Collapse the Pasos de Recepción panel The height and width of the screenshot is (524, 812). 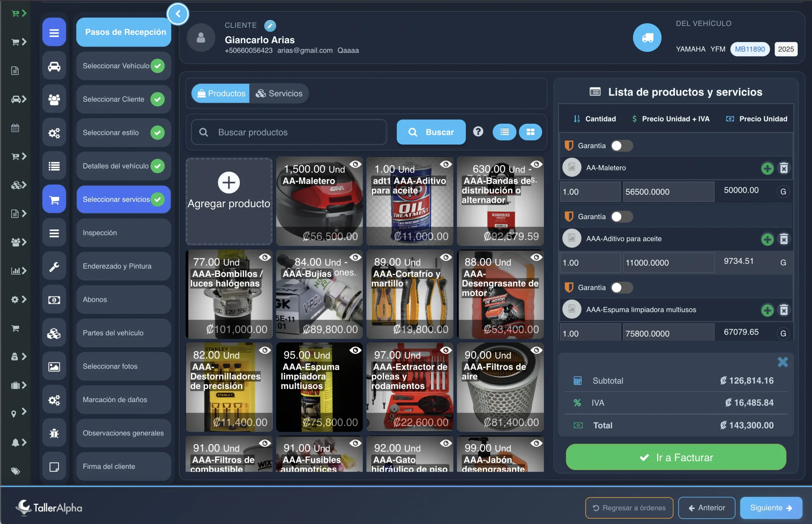(178, 14)
